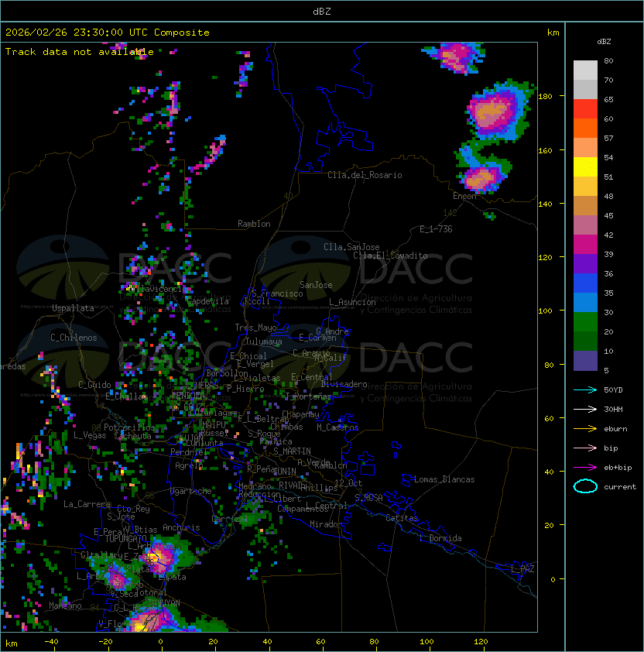This screenshot has height=652, width=644.
Task: Click the Tulumaya place label
Action: tap(264, 341)
